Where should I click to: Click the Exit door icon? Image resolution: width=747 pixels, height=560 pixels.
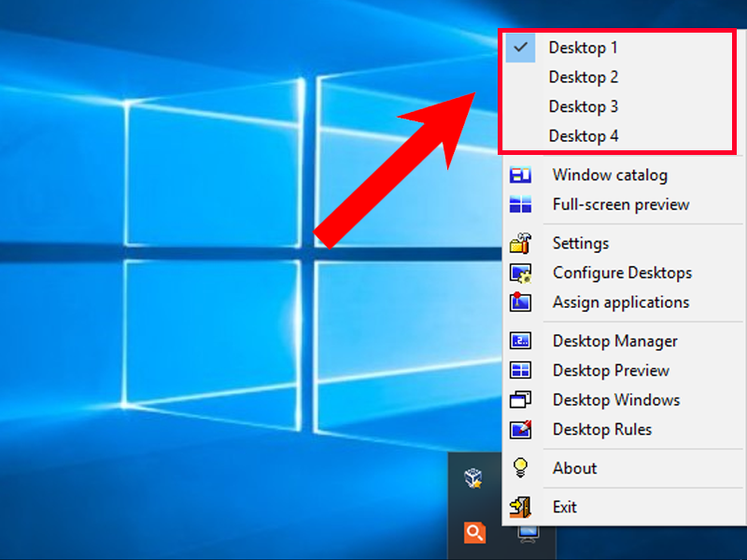pyautogui.click(x=520, y=507)
